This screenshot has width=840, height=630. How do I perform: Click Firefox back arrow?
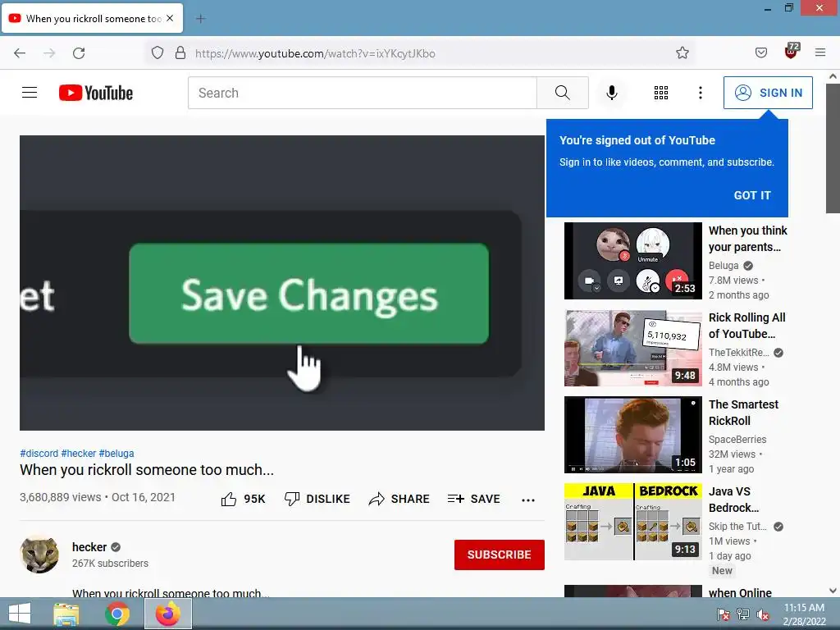20,53
